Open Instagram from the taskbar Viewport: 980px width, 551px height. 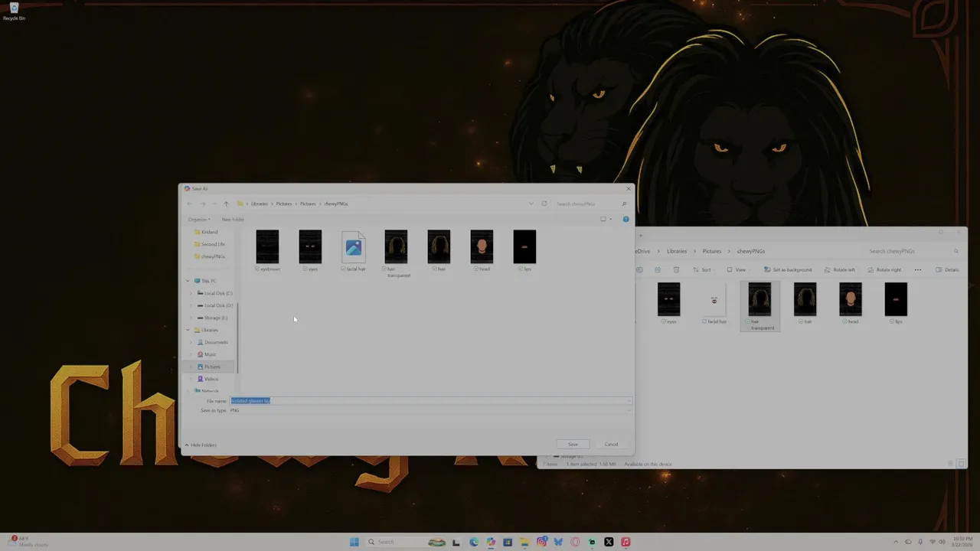[x=541, y=542]
